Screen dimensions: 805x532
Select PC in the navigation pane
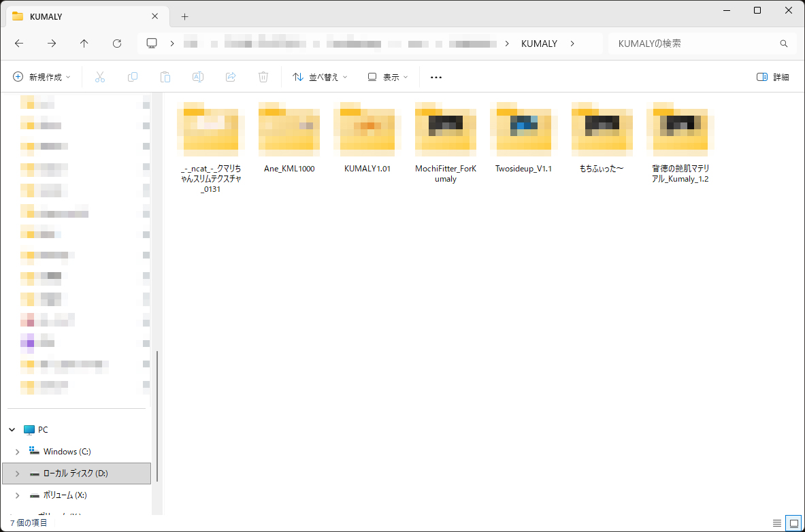point(43,430)
